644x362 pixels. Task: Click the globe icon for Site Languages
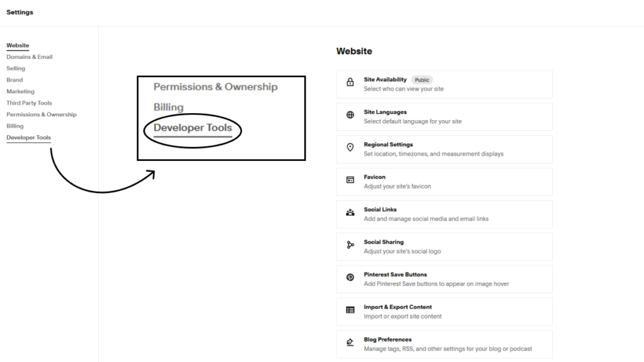[x=350, y=115]
